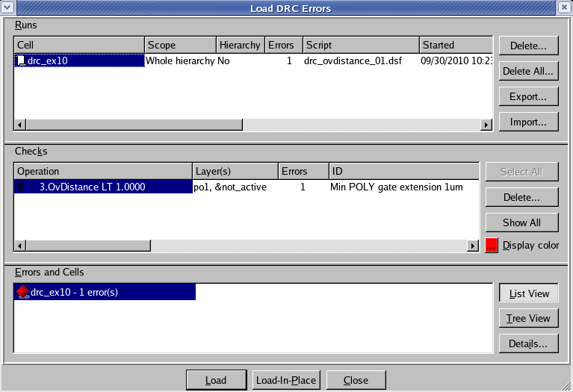Screen dimensions: 573x392
Task: Click the Operation column header in Checks
Action: pos(102,172)
